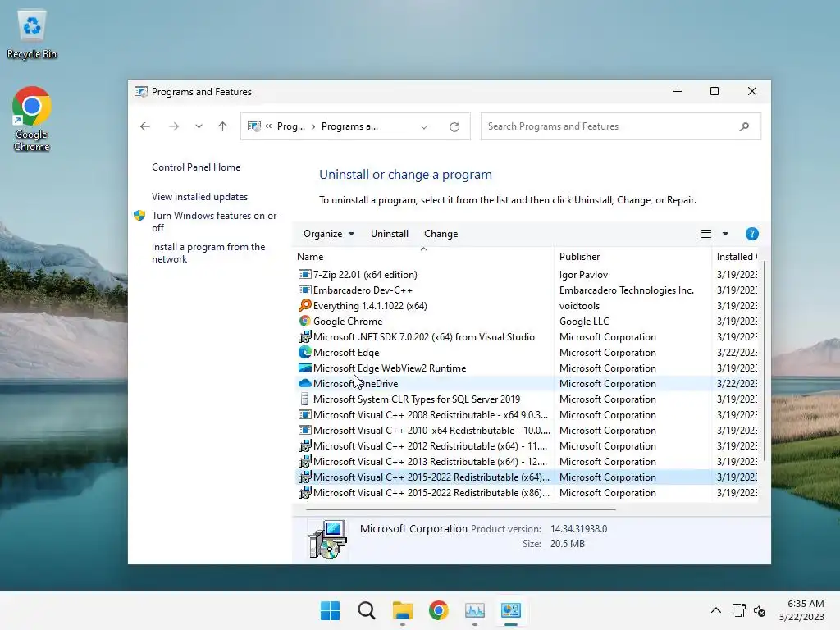This screenshot has width=840, height=630.
Task: Select Visual C++ 2012 Redistributable (x64) row
Action: pyautogui.click(x=527, y=445)
